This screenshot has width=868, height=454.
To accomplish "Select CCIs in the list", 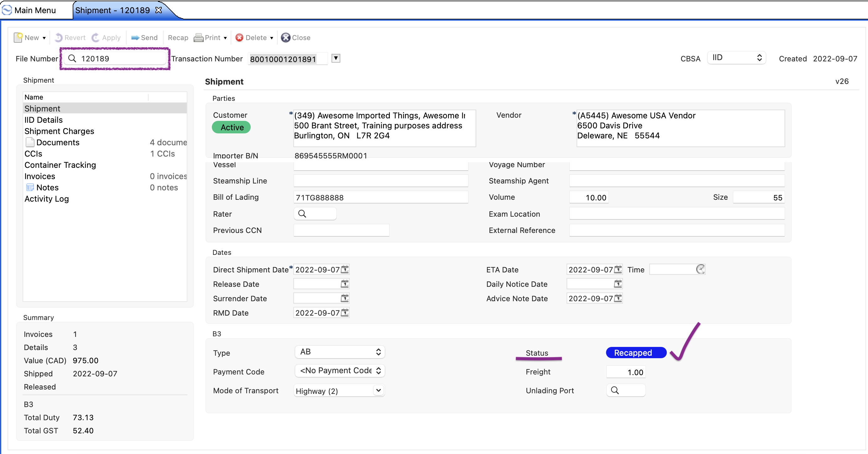I will pos(105,154).
